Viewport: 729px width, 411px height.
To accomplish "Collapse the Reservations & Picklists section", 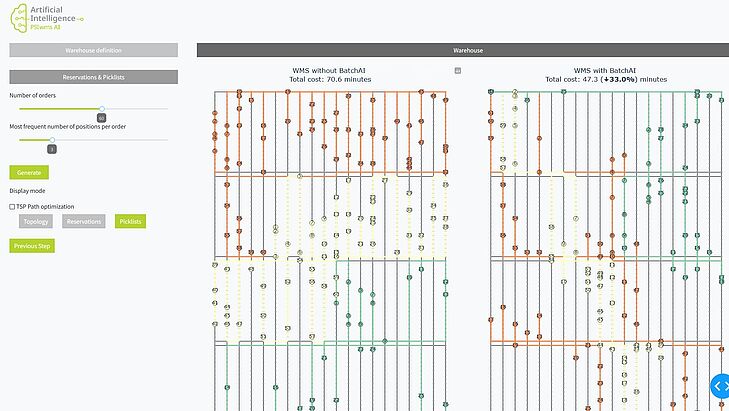I will (93, 77).
